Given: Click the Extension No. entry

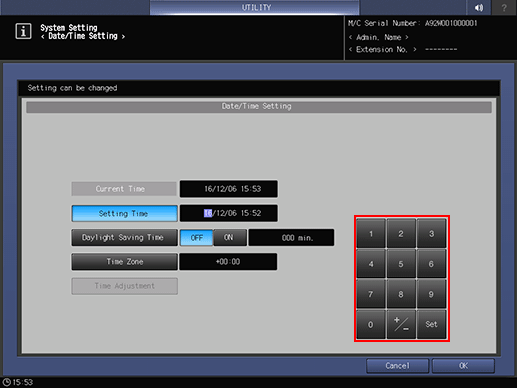Looking at the screenshot, I should coord(403,50).
